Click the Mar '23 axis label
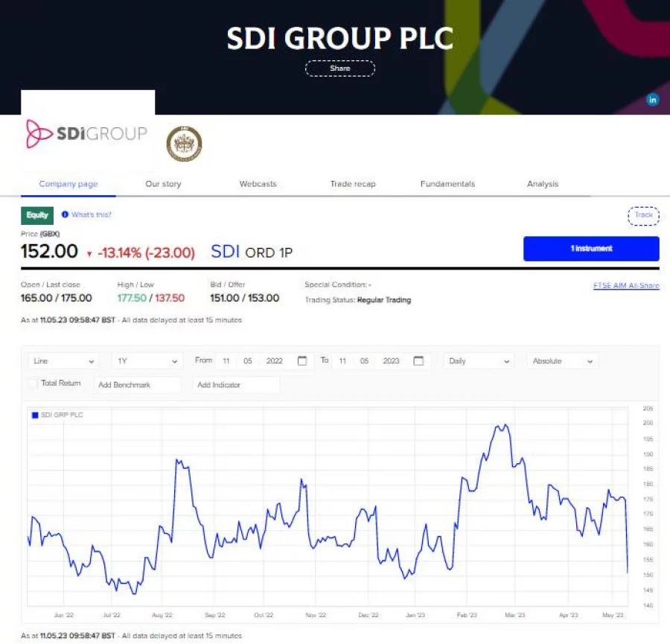 pyautogui.click(x=515, y=615)
